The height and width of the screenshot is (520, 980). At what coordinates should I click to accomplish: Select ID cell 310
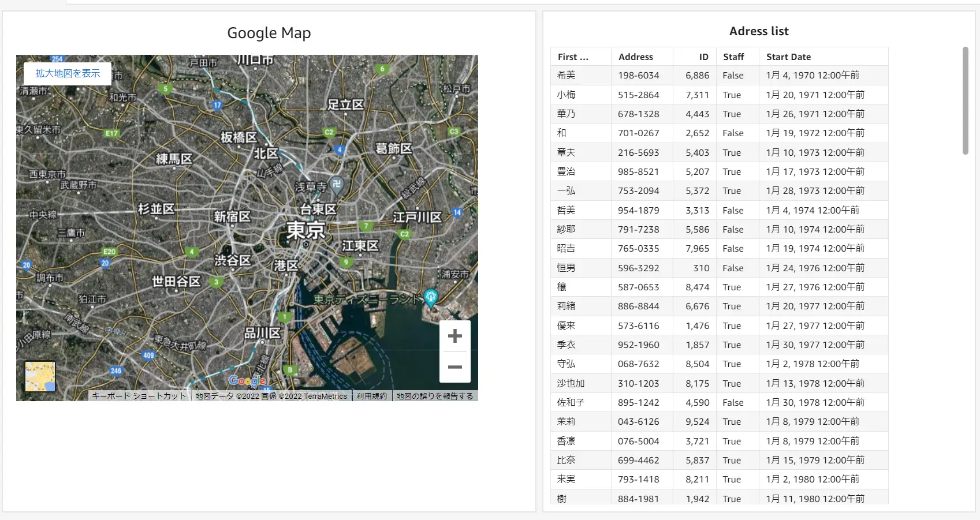[695, 268]
